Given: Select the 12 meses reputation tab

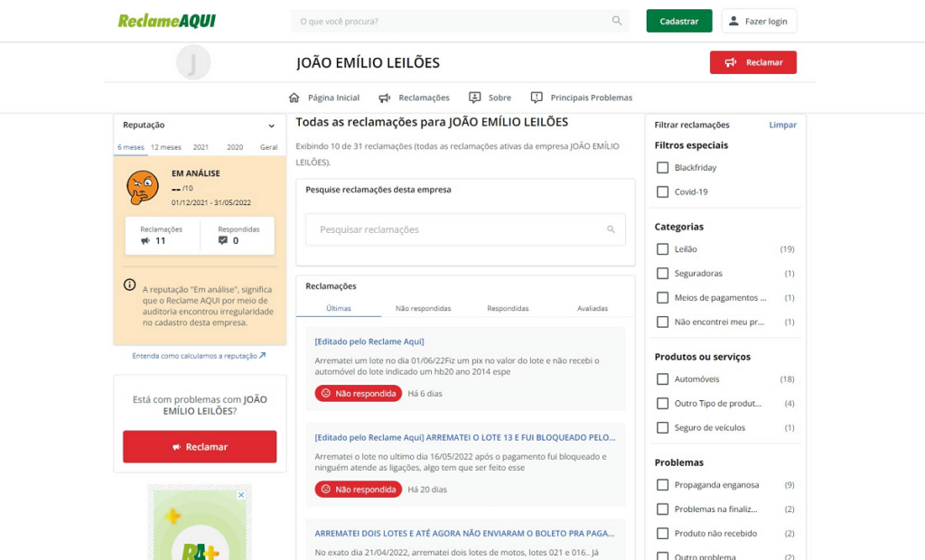Looking at the screenshot, I should [166, 147].
